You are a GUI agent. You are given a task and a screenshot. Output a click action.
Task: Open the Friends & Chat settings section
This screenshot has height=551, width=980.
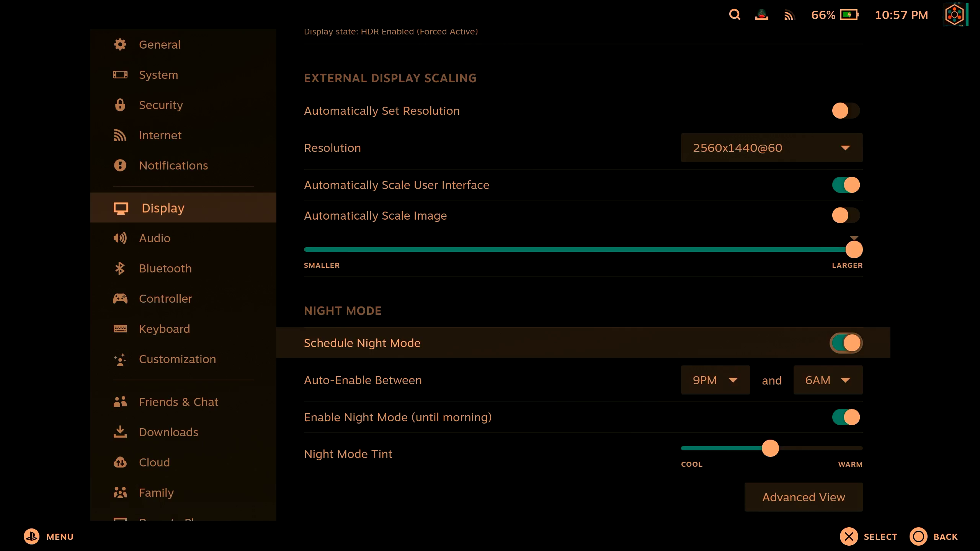(x=178, y=402)
